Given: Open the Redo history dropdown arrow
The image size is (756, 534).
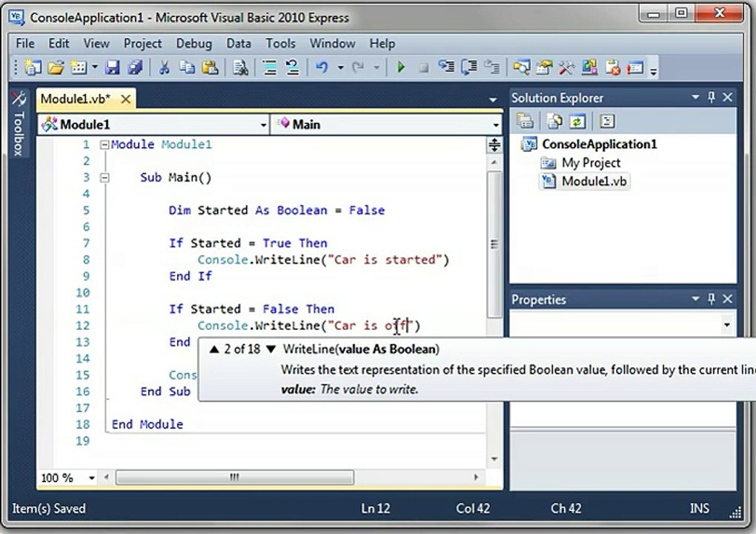Looking at the screenshot, I should [x=377, y=67].
